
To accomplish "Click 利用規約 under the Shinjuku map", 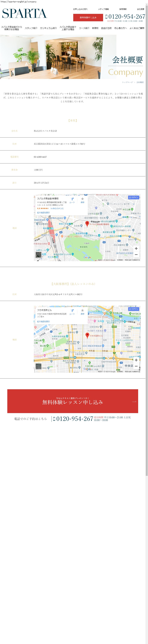I will [120, 260].
